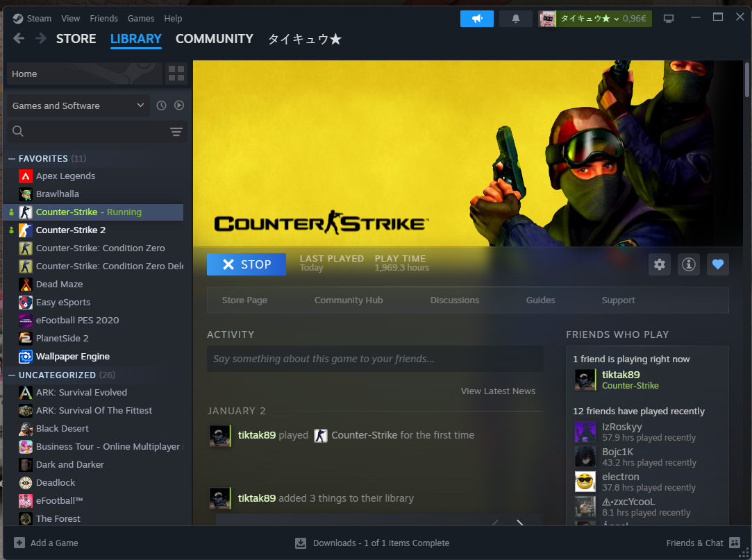Select Wallpaper Engine in the library list

point(72,357)
